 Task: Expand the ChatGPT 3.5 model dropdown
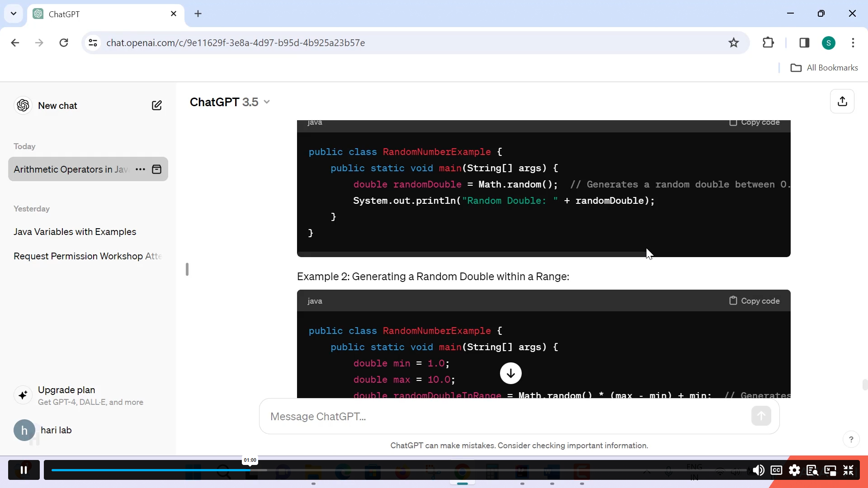point(230,102)
